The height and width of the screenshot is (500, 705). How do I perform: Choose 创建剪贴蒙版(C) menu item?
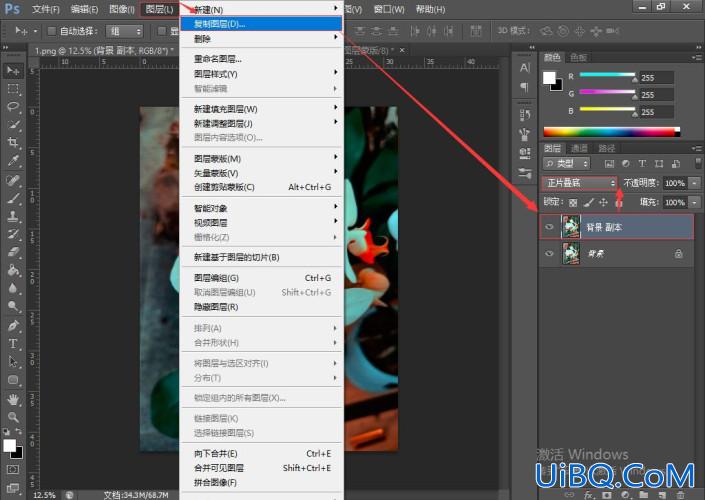[x=261, y=187]
